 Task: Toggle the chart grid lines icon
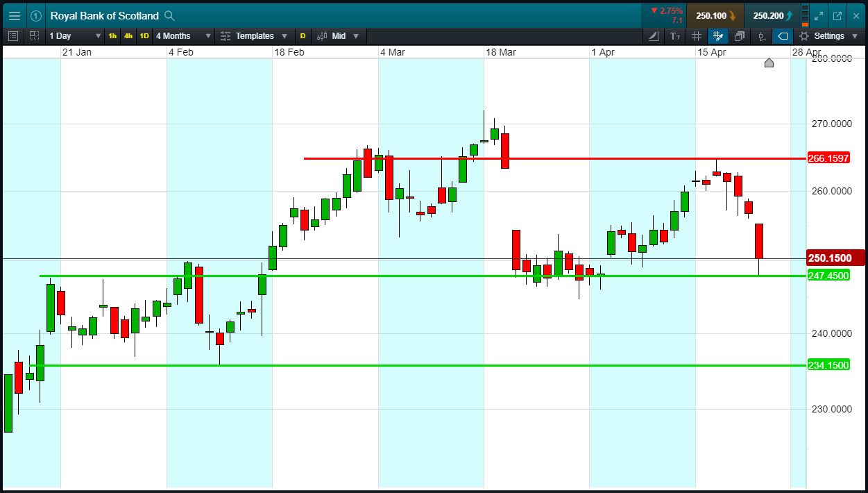pyautogui.click(x=697, y=36)
